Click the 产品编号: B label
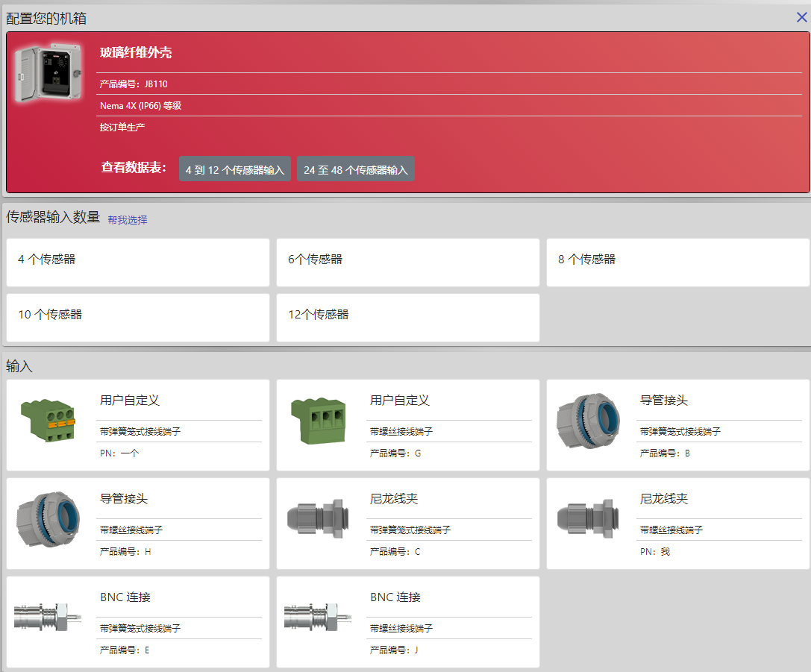 tap(665, 453)
